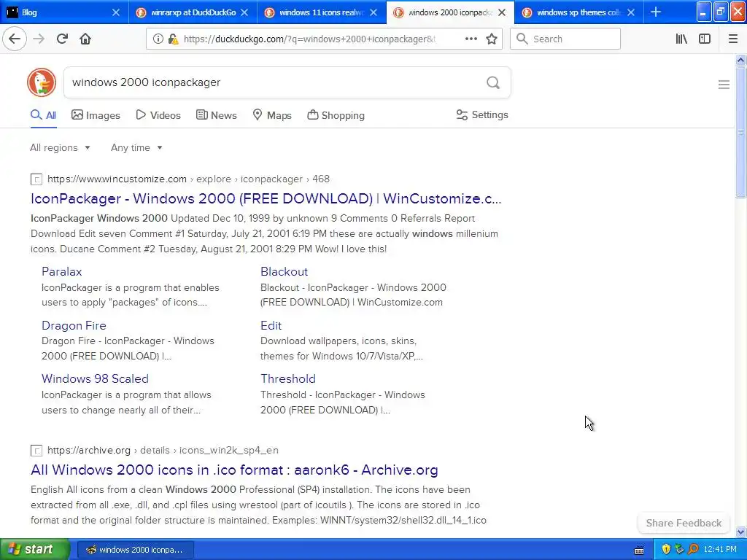Close the windows xp themes tab
The image size is (747, 560).
coord(631,13)
